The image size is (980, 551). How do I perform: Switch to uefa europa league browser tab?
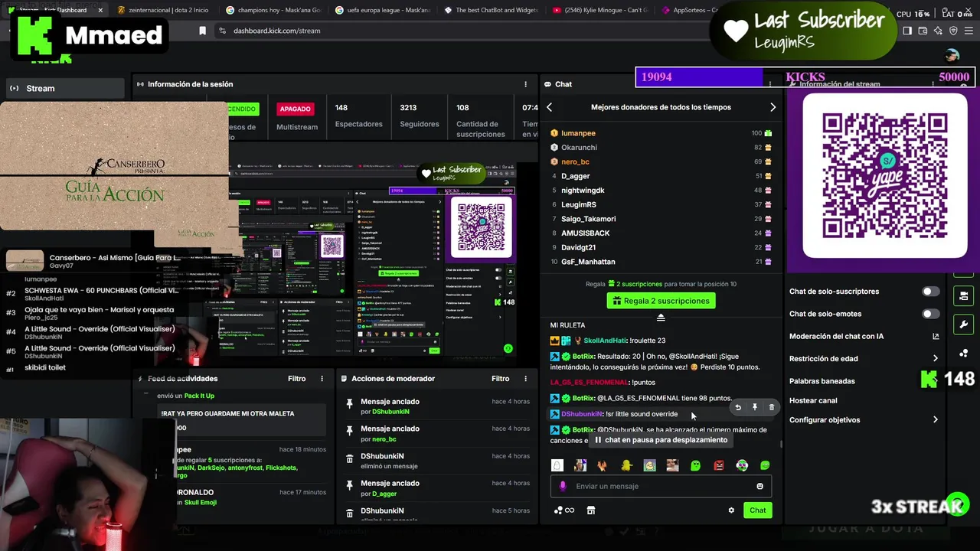[384, 10]
